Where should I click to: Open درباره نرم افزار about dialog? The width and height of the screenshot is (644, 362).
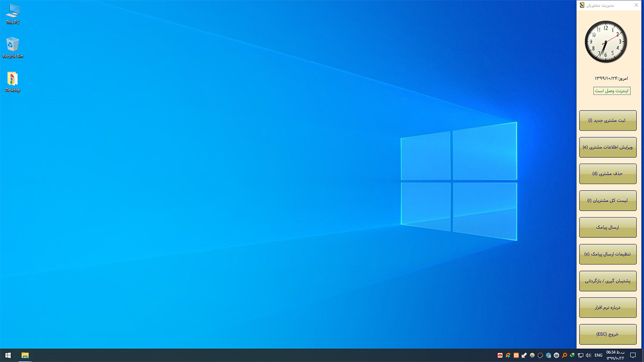point(608,307)
